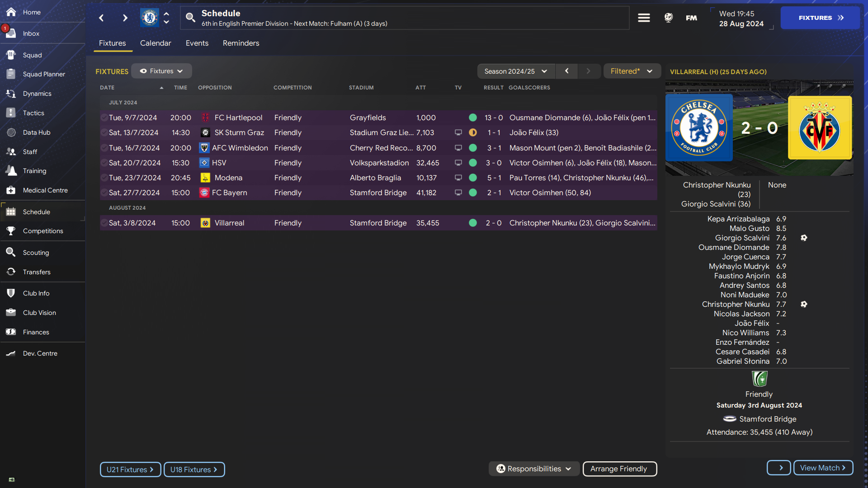The image size is (868, 488).
Task: Switch to the Reminders tab
Action: (x=241, y=43)
